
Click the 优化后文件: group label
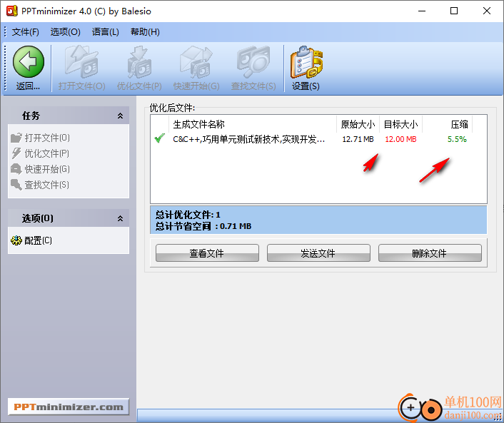click(x=172, y=108)
